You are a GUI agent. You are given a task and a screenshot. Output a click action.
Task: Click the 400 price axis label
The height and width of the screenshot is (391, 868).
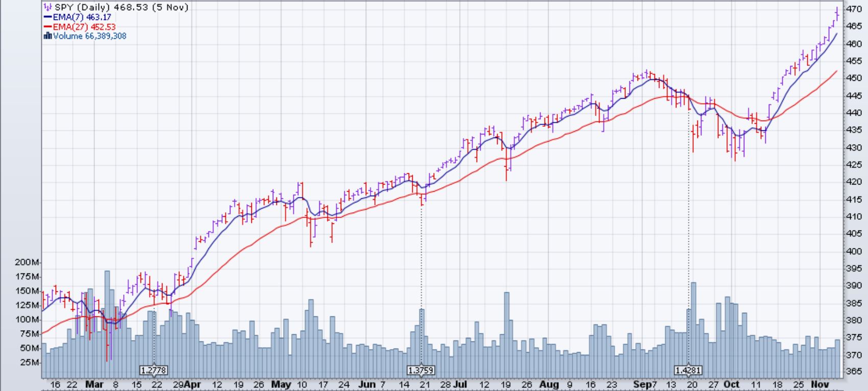coord(854,251)
